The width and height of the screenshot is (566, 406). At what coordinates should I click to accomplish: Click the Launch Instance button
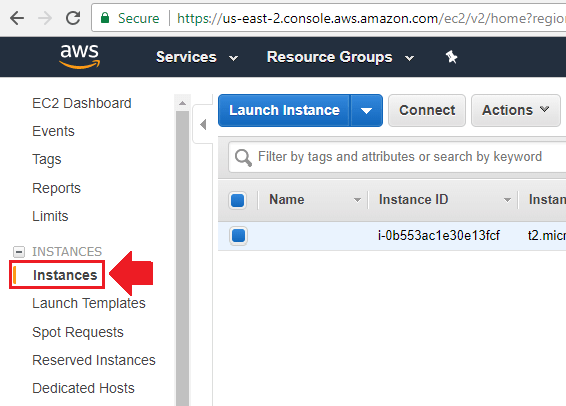click(x=284, y=110)
